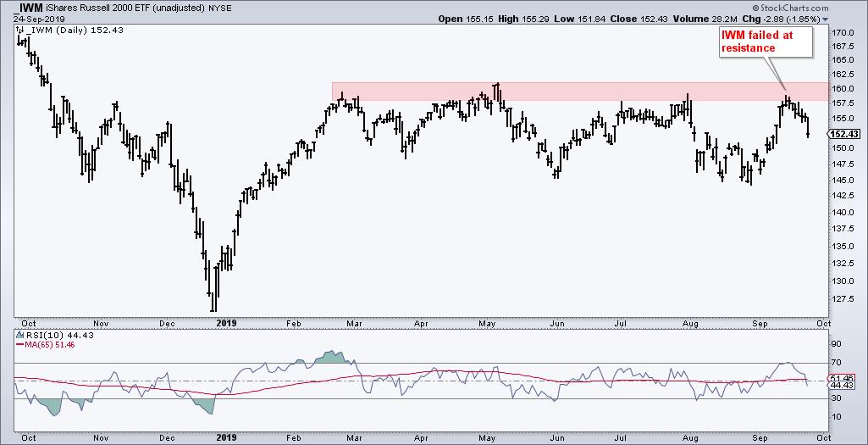Click the 150.0 price axis label
This screenshot has height=445, width=868.
(845, 148)
